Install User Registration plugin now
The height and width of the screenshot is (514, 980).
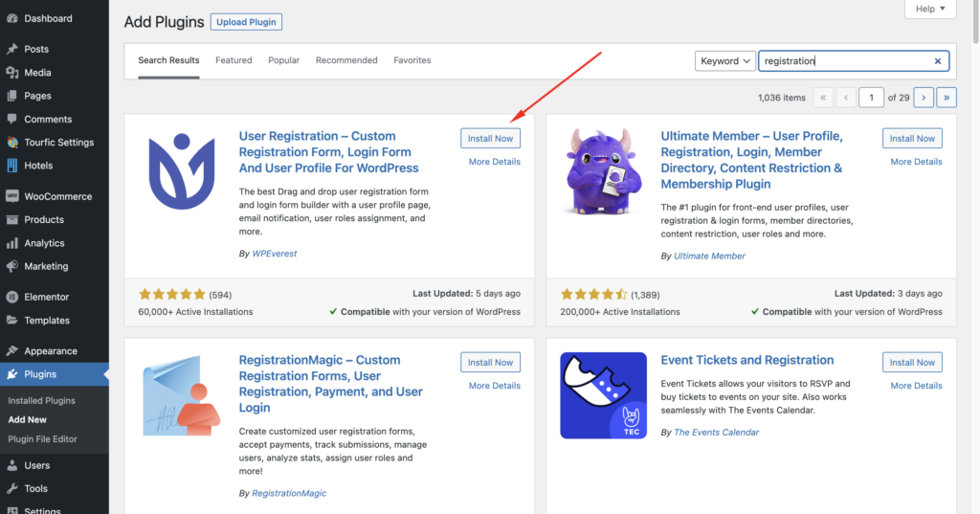[491, 138]
